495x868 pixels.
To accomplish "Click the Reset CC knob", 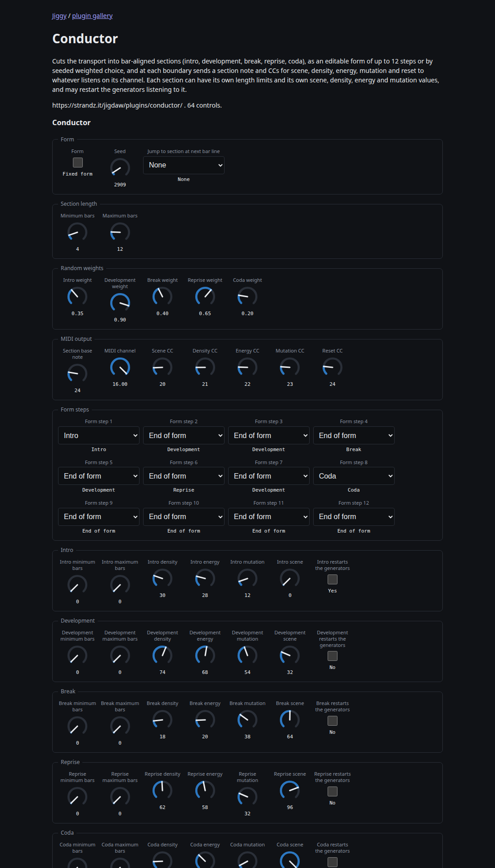I will pyautogui.click(x=333, y=367).
